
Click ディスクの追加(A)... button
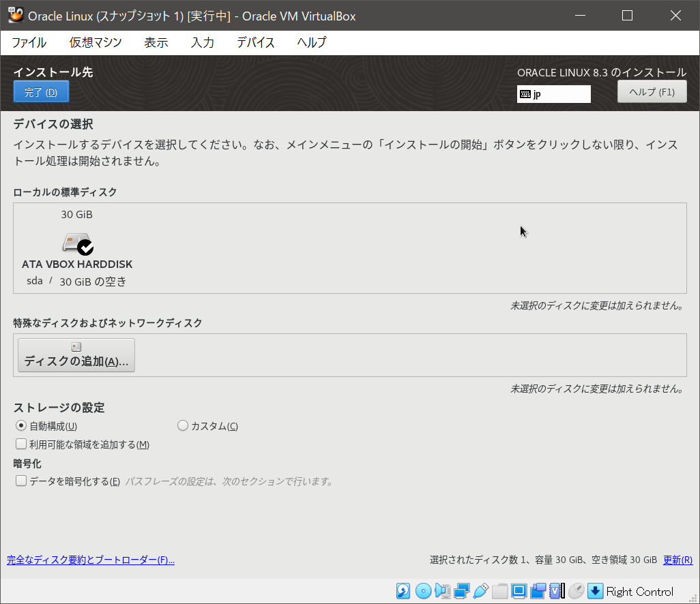pos(76,355)
